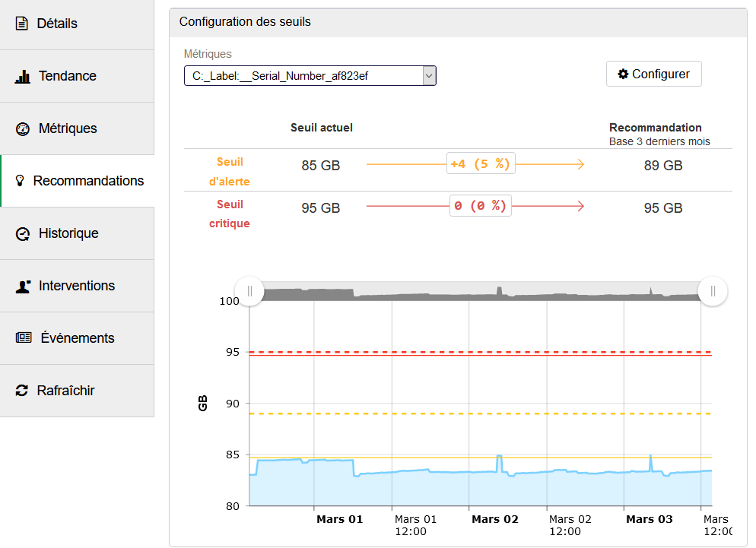The width and height of the screenshot is (756, 548).
Task: Click the yellow dashed recommended alert line
Action: click(x=481, y=413)
